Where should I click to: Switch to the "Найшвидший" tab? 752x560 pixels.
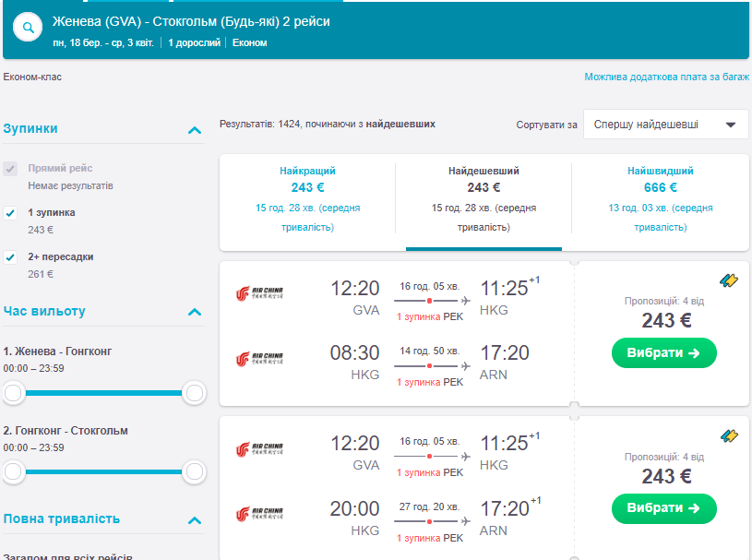point(660,198)
